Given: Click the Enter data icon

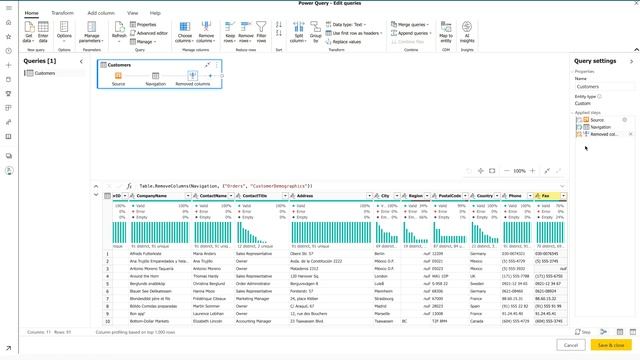Looking at the screenshot, I should pos(43,27).
